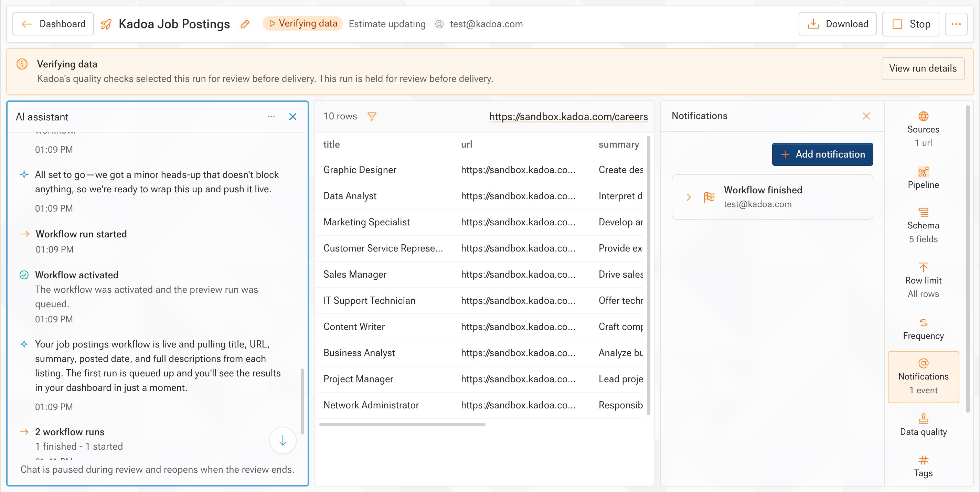This screenshot has width=980, height=492.
Task: Jump to latest chat message arrow
Action: click(283, 441)
